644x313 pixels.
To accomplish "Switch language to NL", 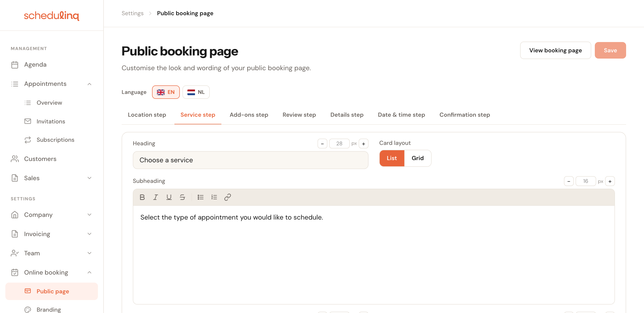I will (x=196, y=92).
